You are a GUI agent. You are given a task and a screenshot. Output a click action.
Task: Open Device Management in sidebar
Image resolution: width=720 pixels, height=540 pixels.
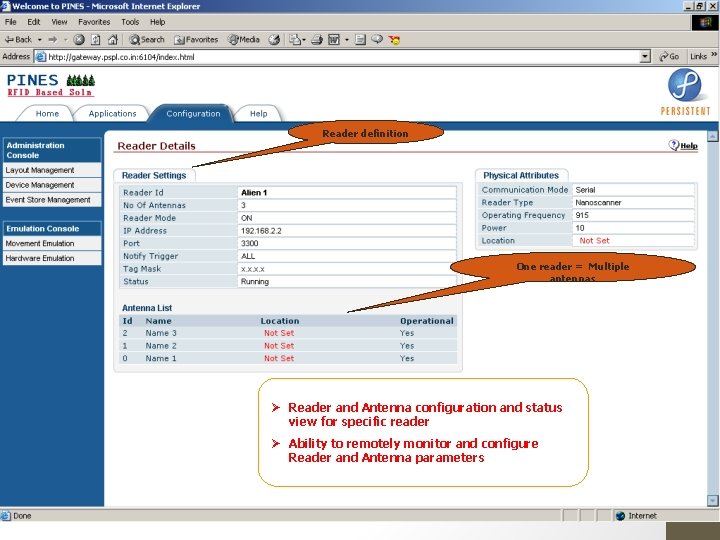point(52,185)
